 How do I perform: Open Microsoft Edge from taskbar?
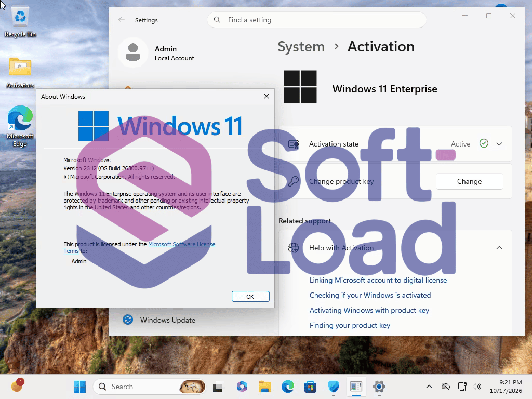coord(288,387)
